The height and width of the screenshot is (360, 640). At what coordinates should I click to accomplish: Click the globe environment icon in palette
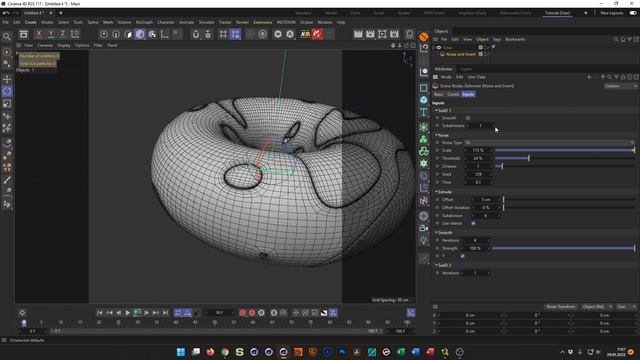(x=424, y=216)
